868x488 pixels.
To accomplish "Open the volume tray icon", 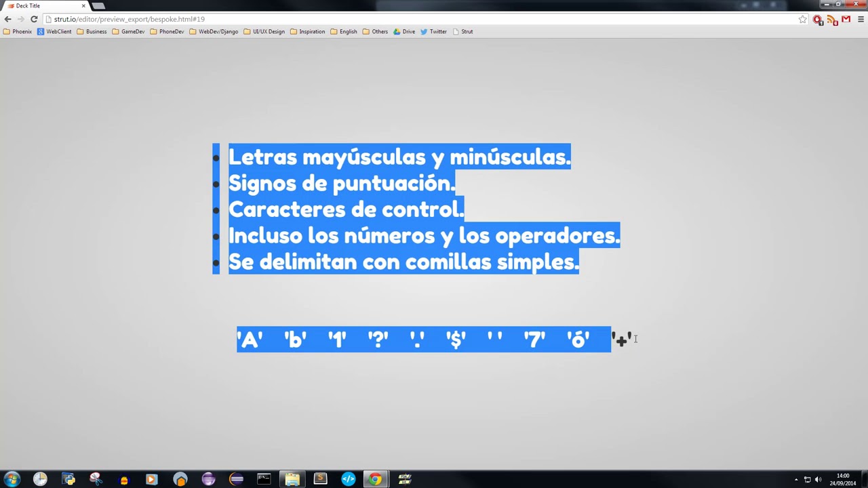I will (818, 480).
